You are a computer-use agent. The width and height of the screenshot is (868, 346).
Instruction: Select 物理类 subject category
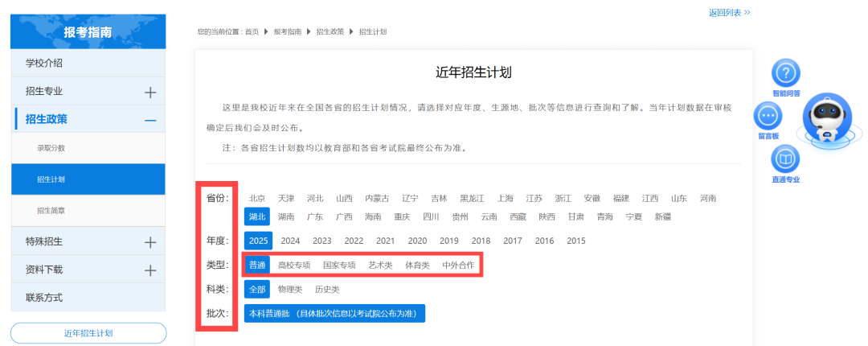coord(289,289)
